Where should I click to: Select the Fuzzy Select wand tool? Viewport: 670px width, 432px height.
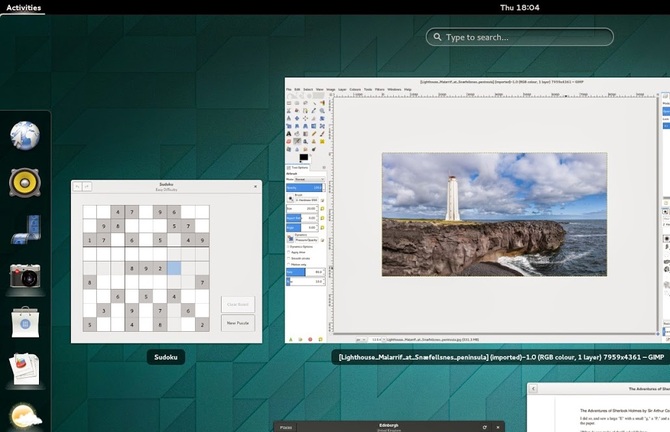[x=314, y=103]
